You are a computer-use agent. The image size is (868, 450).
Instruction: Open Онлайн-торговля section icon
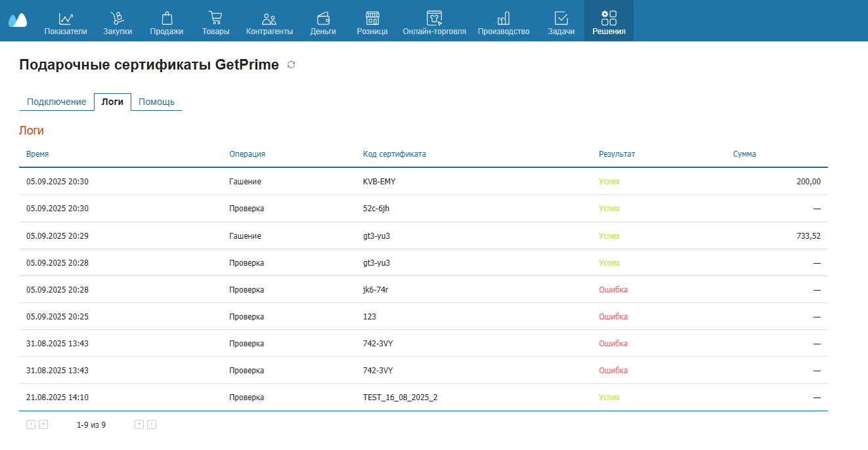(x=434, y=18)
